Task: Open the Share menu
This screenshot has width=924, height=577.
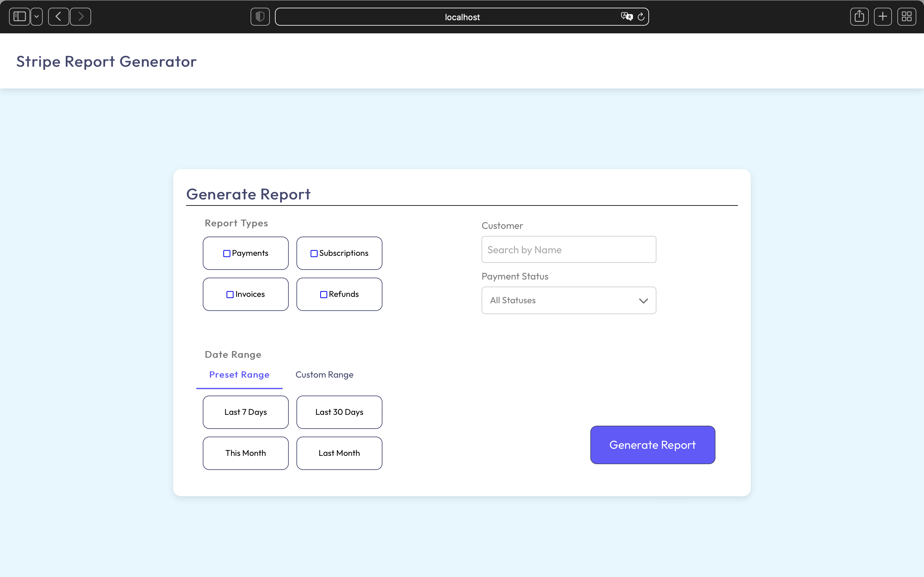Action: [x=859, y=16]
